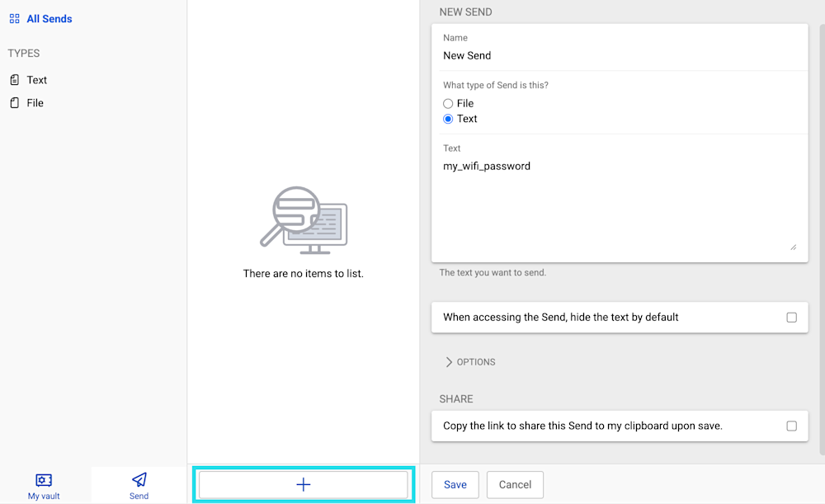Save the new Send

(x=455, y=485)
